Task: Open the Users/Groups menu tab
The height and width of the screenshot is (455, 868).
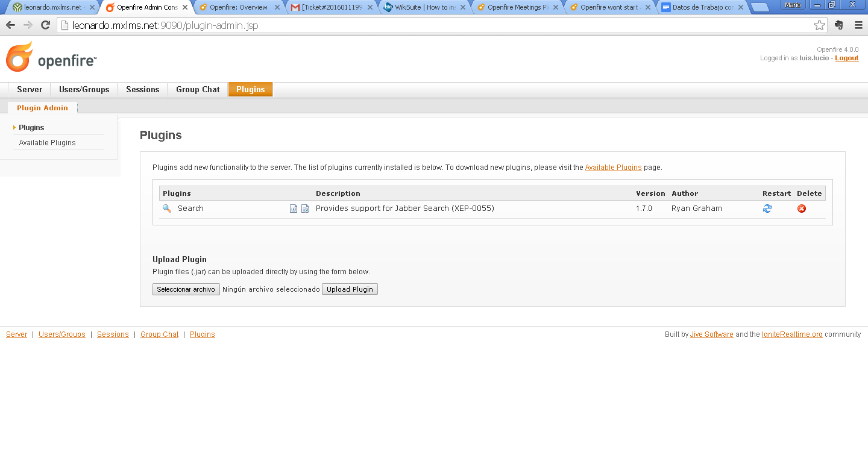Action: 84,89
